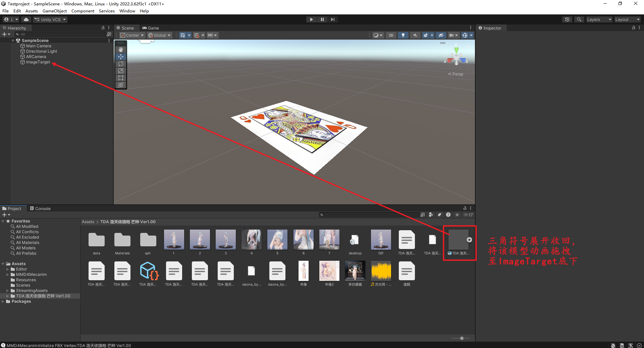Open the Undo History icon
644x348 pixels.
pyautogui.click(x=567, y=19)
